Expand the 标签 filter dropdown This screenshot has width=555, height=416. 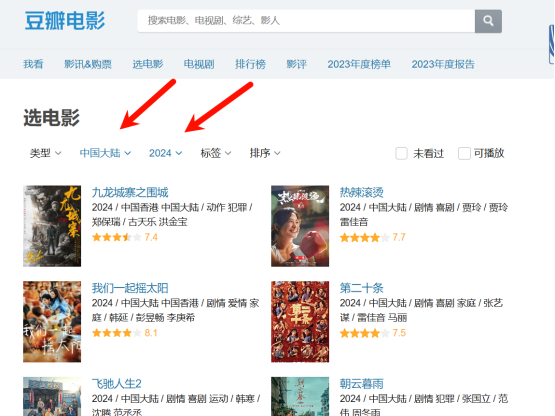point(216,153)
